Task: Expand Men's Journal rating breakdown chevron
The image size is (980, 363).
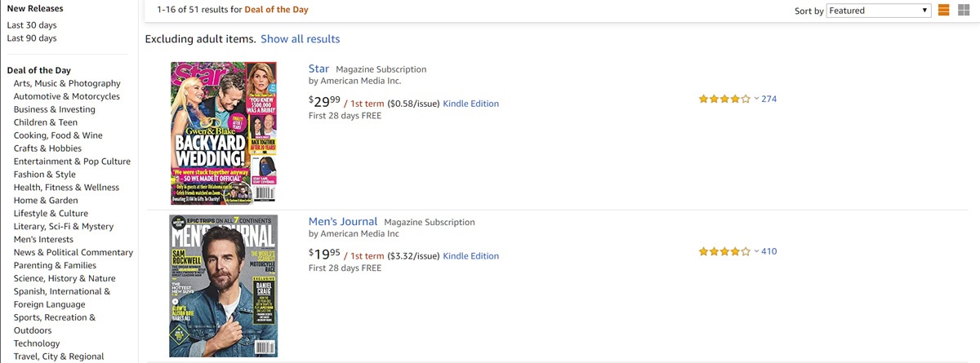Action: (x=756, y=251)
